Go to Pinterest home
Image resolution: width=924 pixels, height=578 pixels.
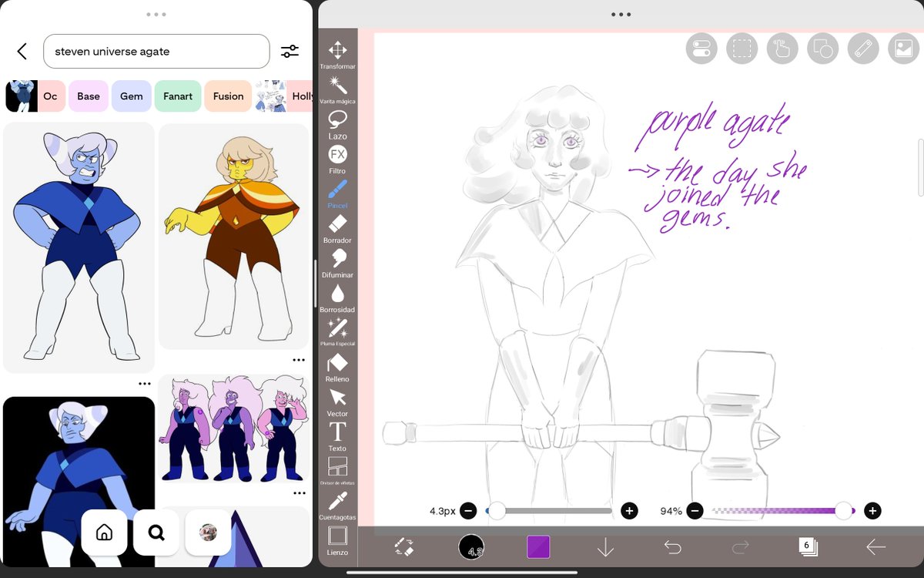(x=104, y=533)
